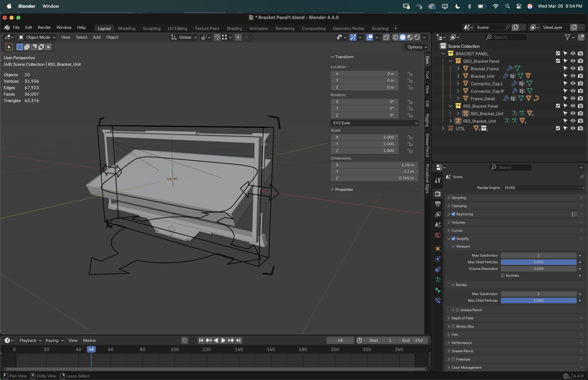Expand the UTIL collection in Outliner
The width and height of the screenshot is (588, 380).
(443, 129)
